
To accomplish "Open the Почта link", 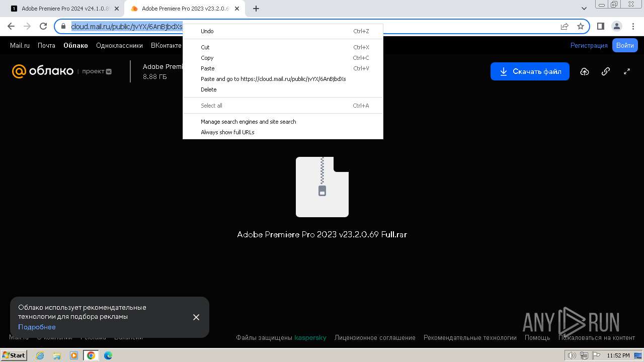I will [x=46, y=45].
